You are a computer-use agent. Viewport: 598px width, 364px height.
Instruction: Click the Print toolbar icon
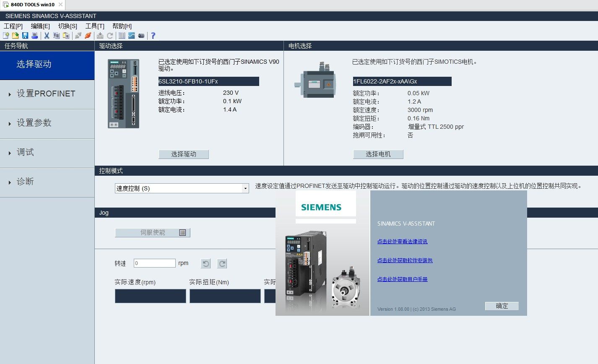tap(35, 36)
